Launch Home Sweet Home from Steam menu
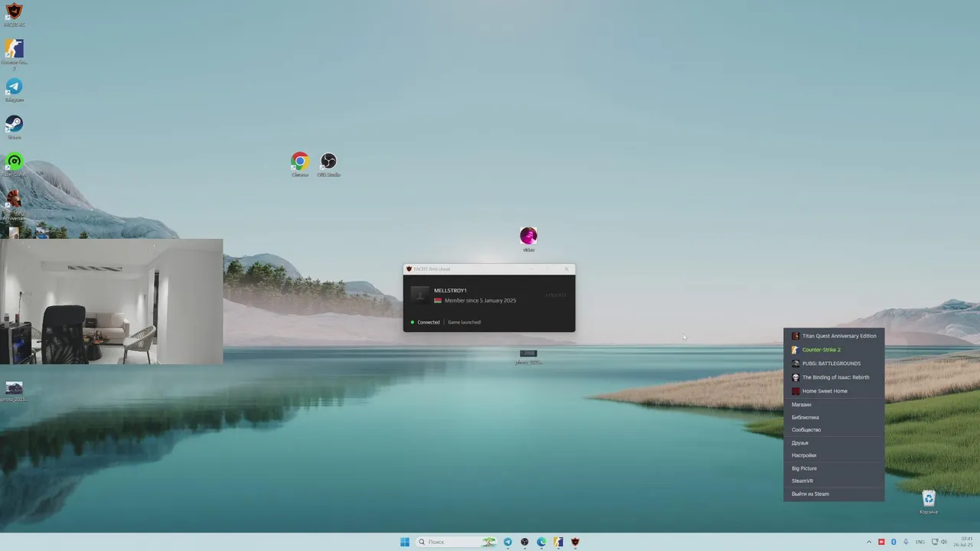This screenshot has width=980, height=551. [834, 391]
